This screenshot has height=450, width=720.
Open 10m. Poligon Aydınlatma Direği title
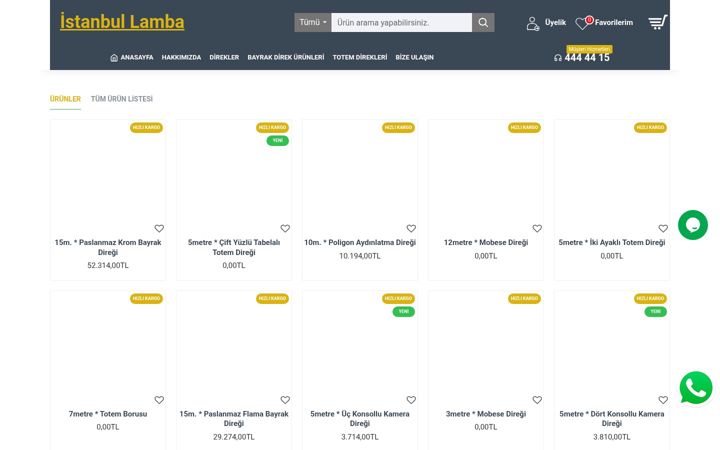(x=360, y=242)
